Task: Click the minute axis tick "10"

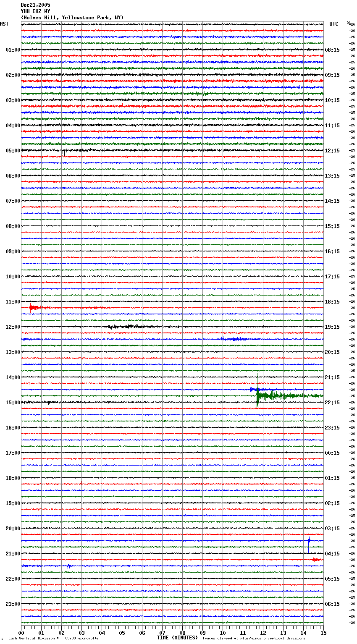Action: pos(223,633)
